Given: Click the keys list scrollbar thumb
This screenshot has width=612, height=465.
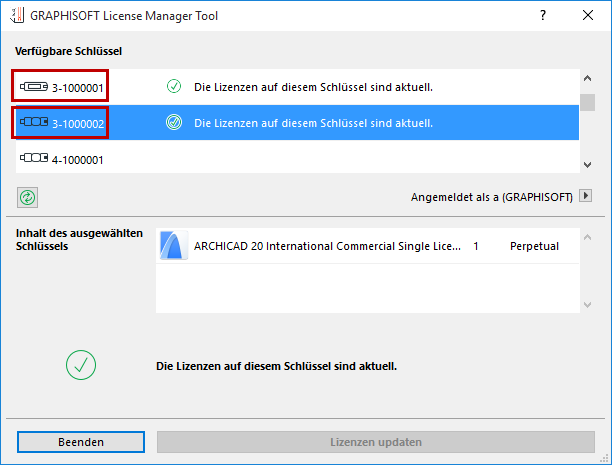Looking at the screenshot, I should (x=587, y=102).
